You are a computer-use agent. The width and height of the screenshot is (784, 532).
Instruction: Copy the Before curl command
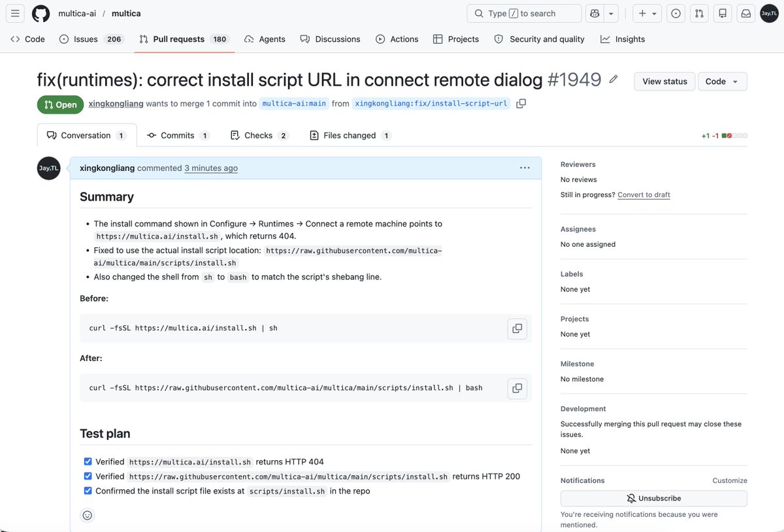517,328
